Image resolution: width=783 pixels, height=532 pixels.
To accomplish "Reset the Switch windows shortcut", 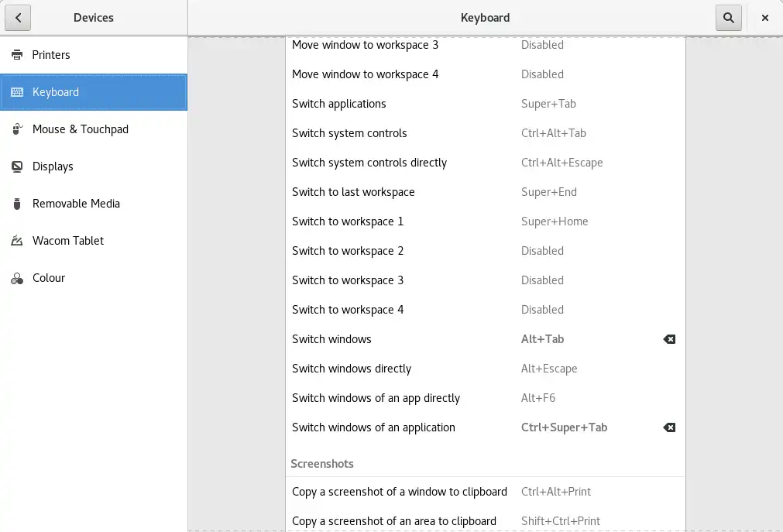I will click(669, 339).
